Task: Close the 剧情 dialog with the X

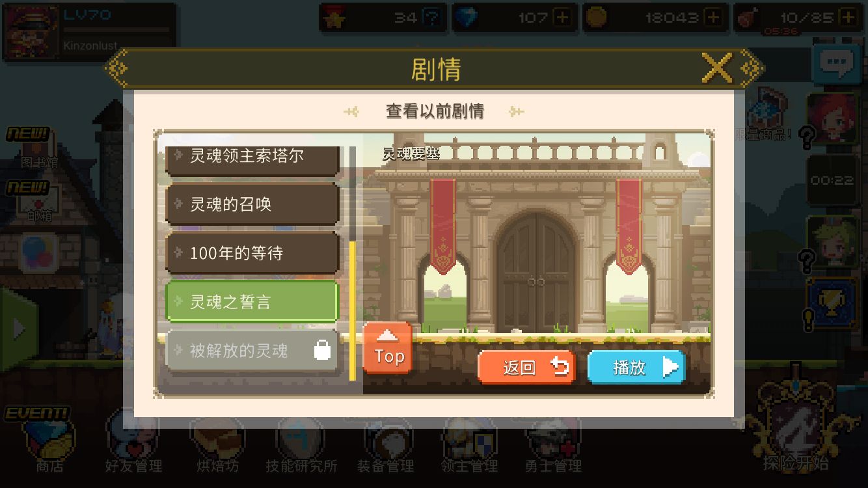Action: [x=717, y=68]
